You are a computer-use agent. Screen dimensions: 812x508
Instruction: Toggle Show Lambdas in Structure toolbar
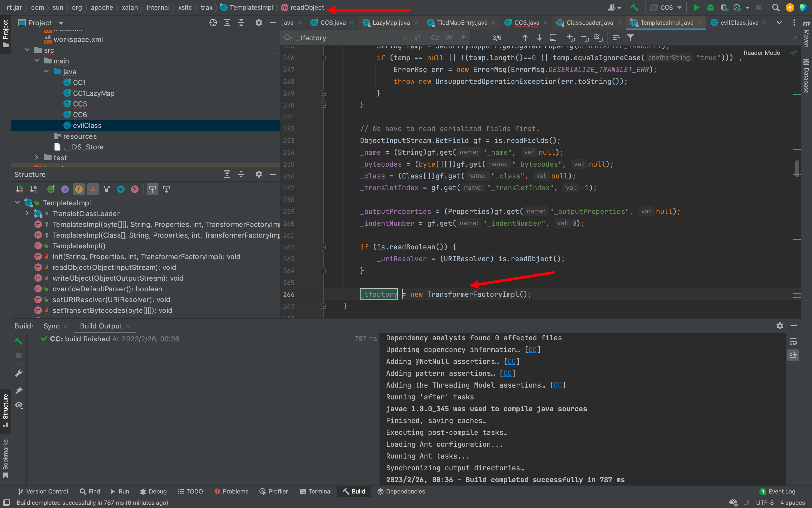pos(135,189)
